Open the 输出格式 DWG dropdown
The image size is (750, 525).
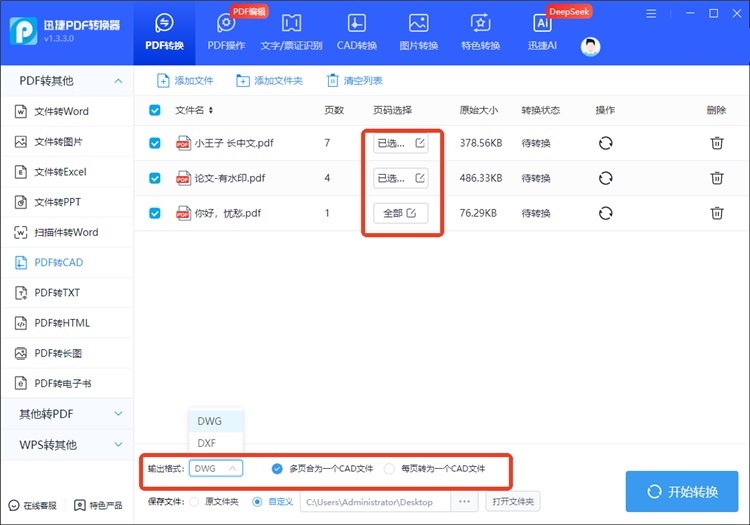coord(216,469)
